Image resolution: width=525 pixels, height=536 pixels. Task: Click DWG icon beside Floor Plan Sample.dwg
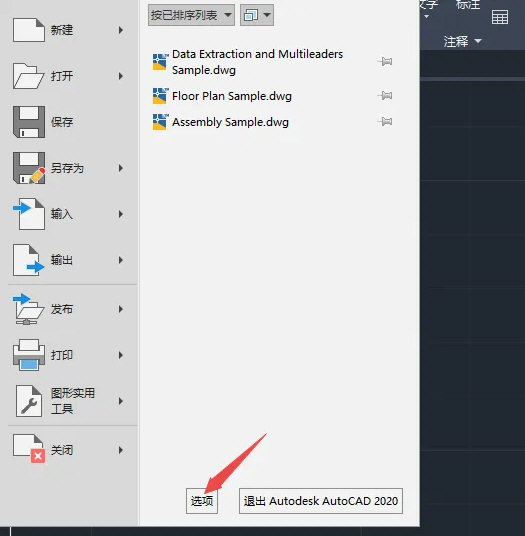click(x=160, y=96)
